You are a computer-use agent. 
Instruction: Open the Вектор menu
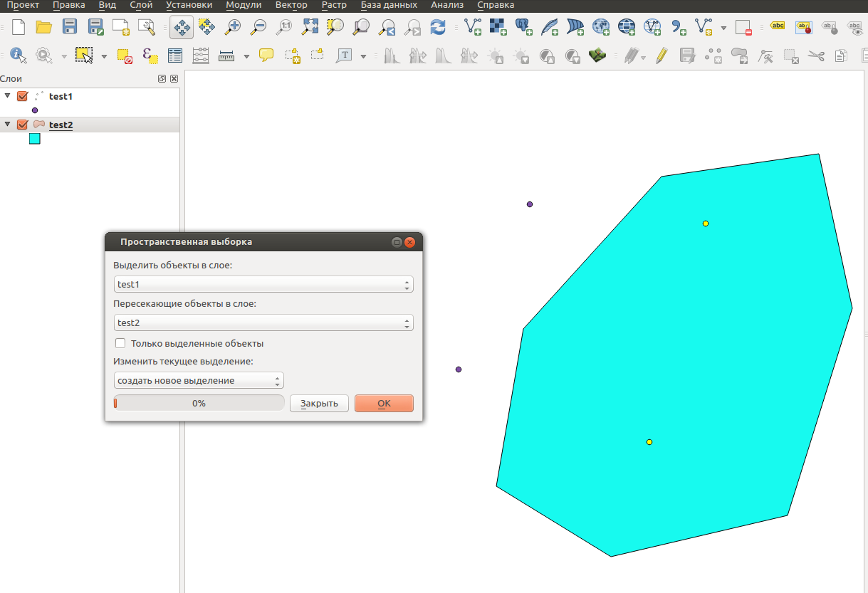coord(291,5)
